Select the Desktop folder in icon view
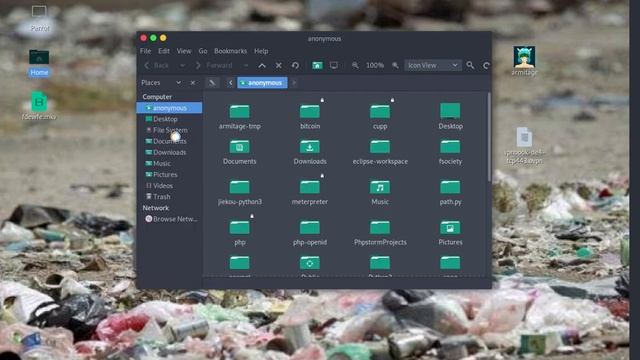 [x=450, y=116]
